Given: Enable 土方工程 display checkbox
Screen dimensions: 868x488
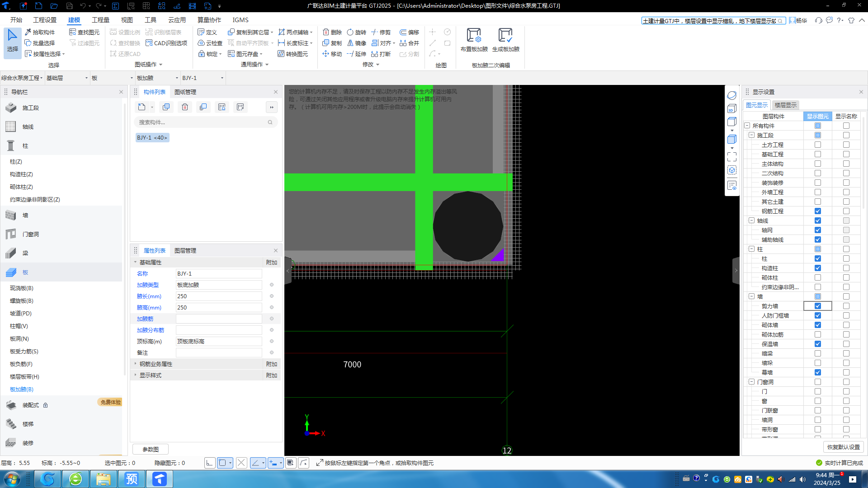Looking at the screenshot, I should coord(817,145).
